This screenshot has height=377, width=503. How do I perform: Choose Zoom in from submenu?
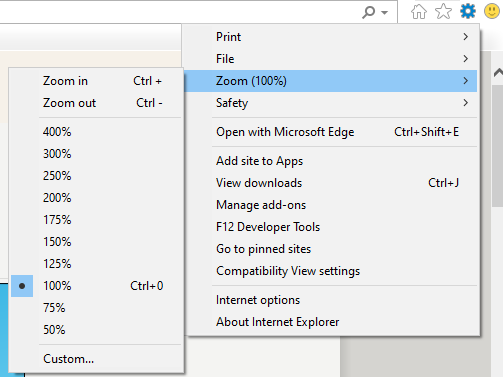tap(96, 81)
